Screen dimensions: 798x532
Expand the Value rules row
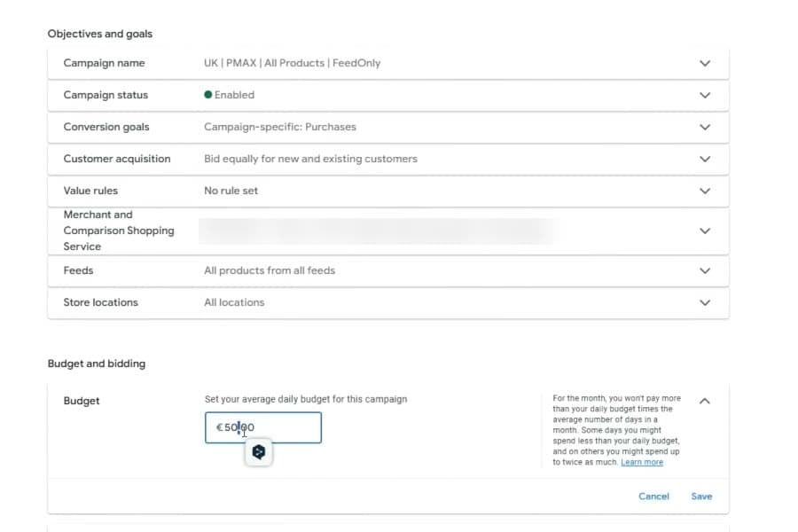pyautogui.click(x=704, y=191)
